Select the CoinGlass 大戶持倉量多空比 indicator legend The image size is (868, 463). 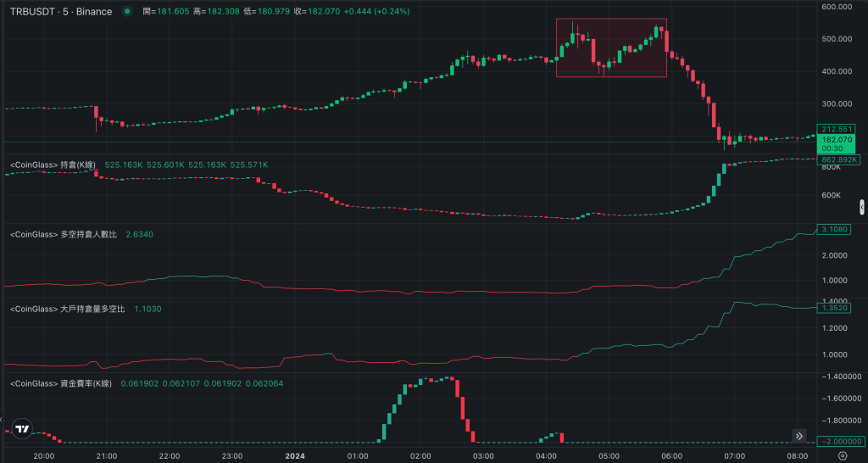(x=68, y=309)
